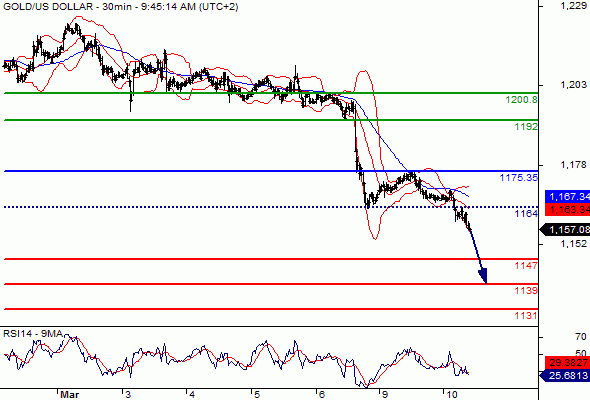Click the blue 25.6813 RSI value tag
Screen dimensions: 590x400
click(x=566, y=375)
